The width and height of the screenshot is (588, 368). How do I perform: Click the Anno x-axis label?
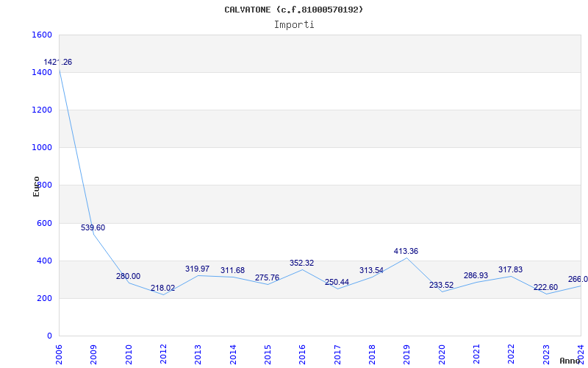point(569,361)
